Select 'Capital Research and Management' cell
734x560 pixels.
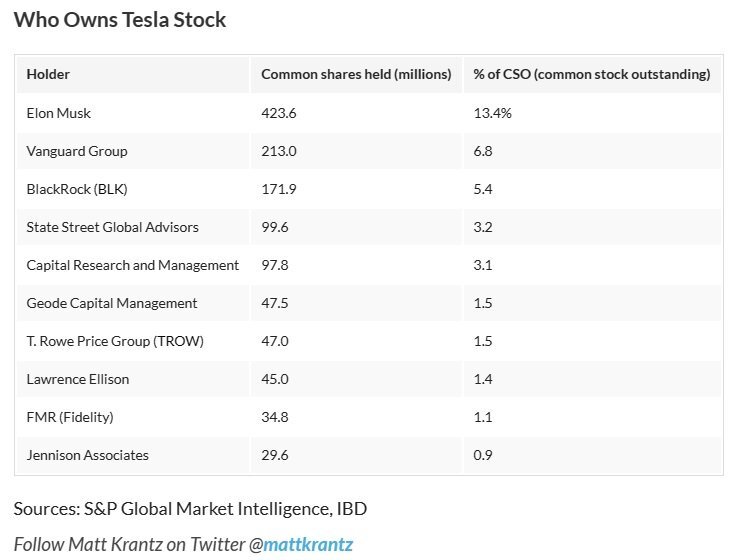click(133, 265)
